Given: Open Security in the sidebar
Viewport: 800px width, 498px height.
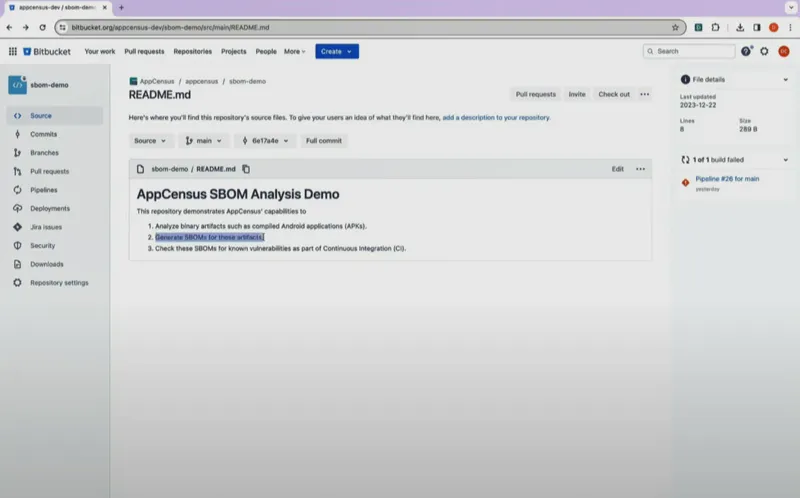Looking at the screenshot, I should [x=55, y=245].
